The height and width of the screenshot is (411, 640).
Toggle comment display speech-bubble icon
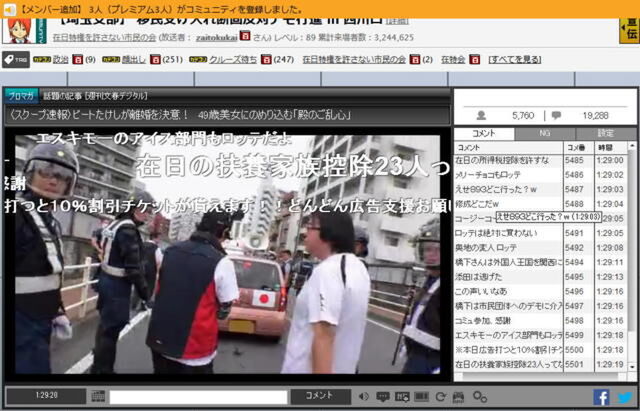pyautogui.click(x=382, y=396)
